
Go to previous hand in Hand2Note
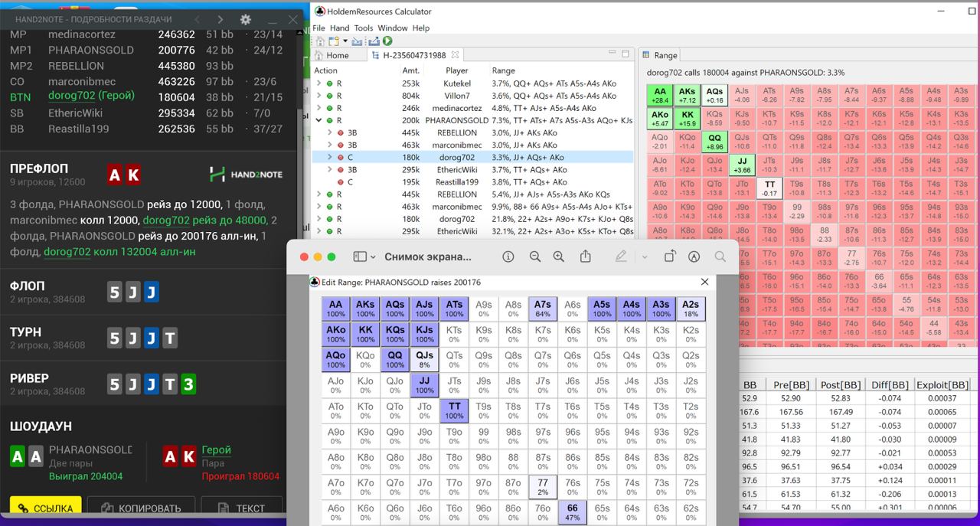198,19
